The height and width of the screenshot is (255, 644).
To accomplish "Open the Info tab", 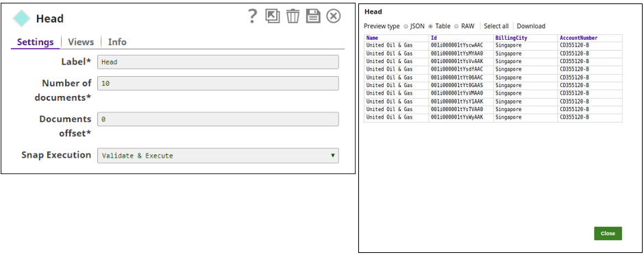I will click(117, 42).
